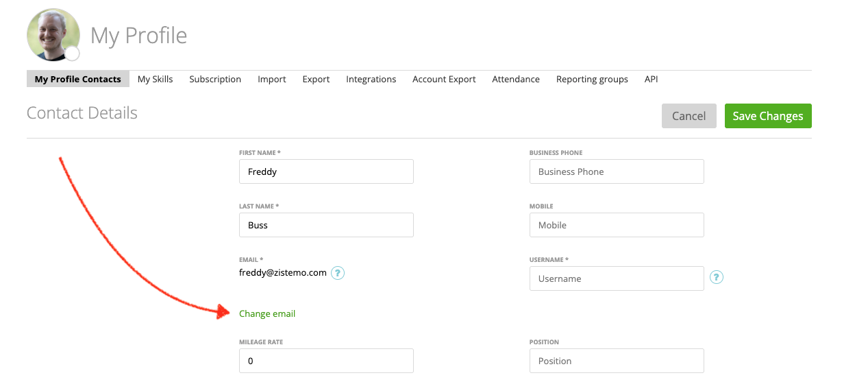
Task: Click into the Business Phone field
Action: (617, 171)
